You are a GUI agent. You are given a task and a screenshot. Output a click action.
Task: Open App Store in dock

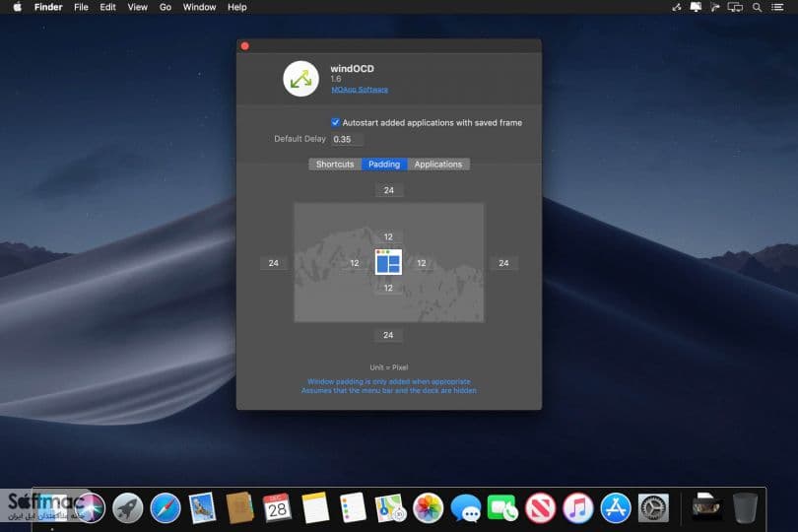pyautogui.click(x=616, y=507)
